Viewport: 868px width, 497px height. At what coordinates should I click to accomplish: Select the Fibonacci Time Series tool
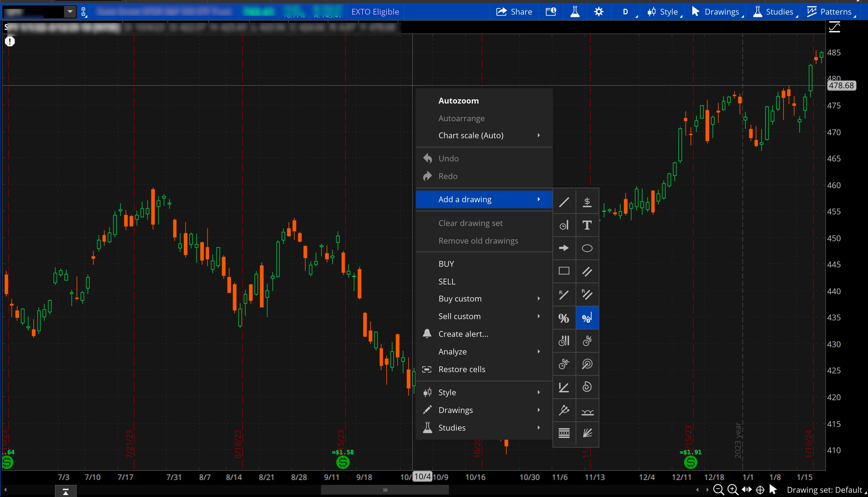pyautogui.click(x=564, y=341)
